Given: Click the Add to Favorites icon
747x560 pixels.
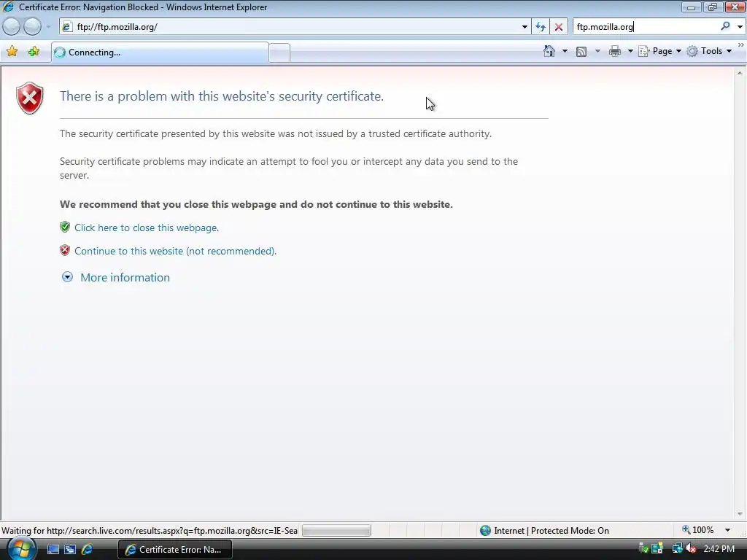Looking at the screenshot, I should [x=34, y=52].
